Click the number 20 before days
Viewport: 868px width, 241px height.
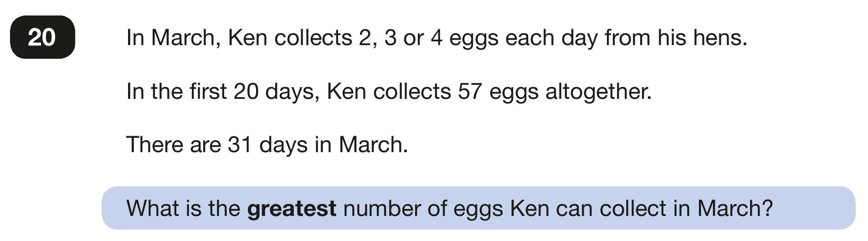[x=246, y=91]
